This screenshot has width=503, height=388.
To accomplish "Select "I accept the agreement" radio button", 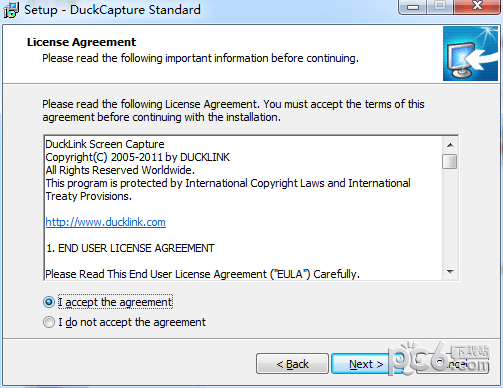I will click(x=49, y=302).
